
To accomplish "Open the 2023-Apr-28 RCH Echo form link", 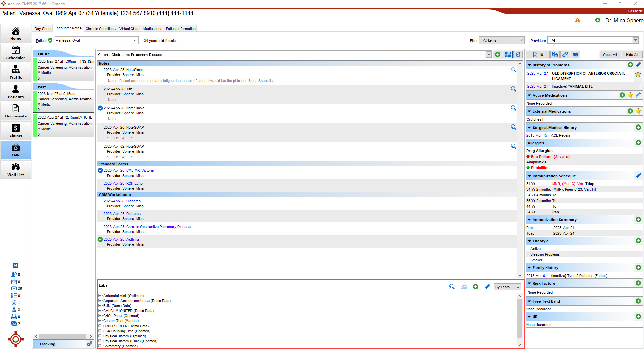I will tap(123, 183).
